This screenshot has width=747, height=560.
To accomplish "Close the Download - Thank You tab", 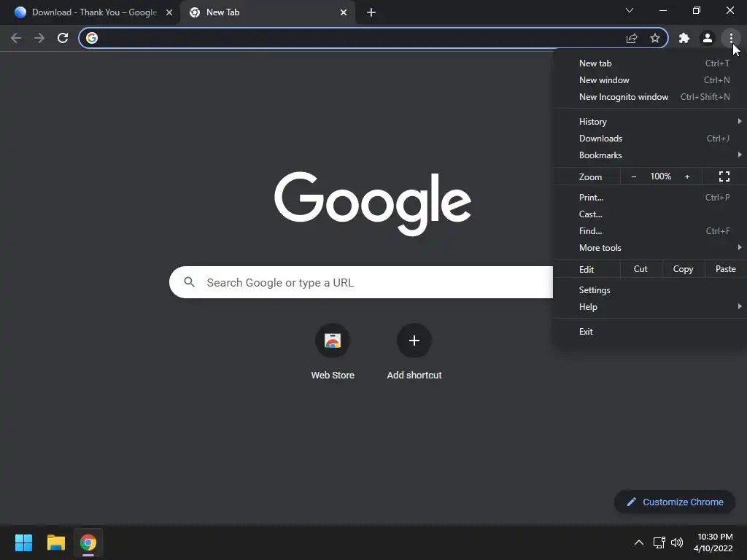I will [x=169, y=12].
